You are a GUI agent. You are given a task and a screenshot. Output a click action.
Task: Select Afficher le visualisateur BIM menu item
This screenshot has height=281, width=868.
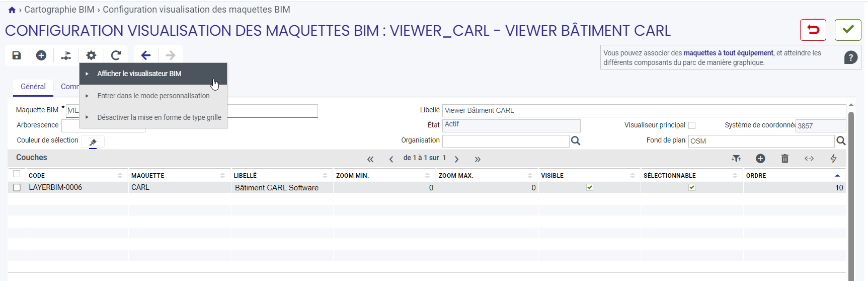pyautogui.click(x=153, y=74)
